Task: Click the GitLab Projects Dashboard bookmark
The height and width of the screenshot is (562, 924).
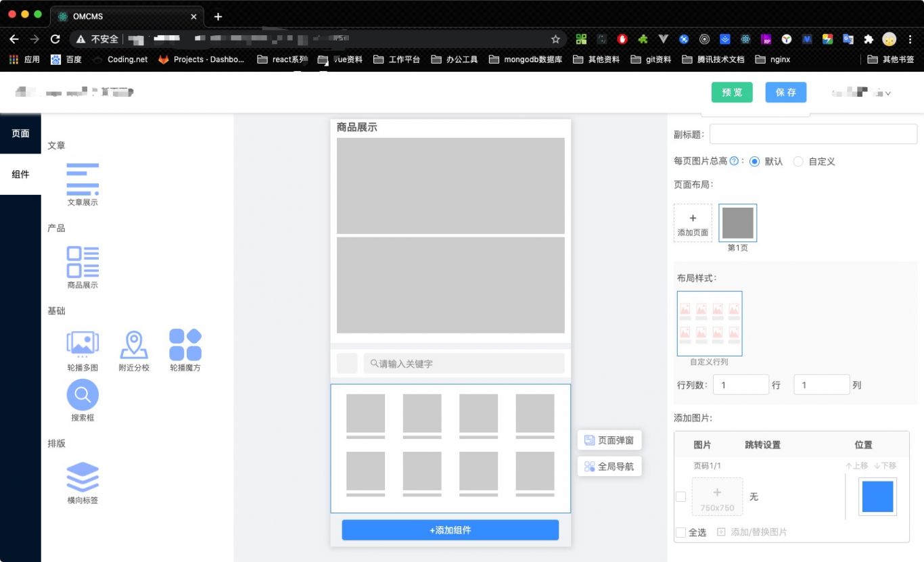Action: tap(202, 60)
